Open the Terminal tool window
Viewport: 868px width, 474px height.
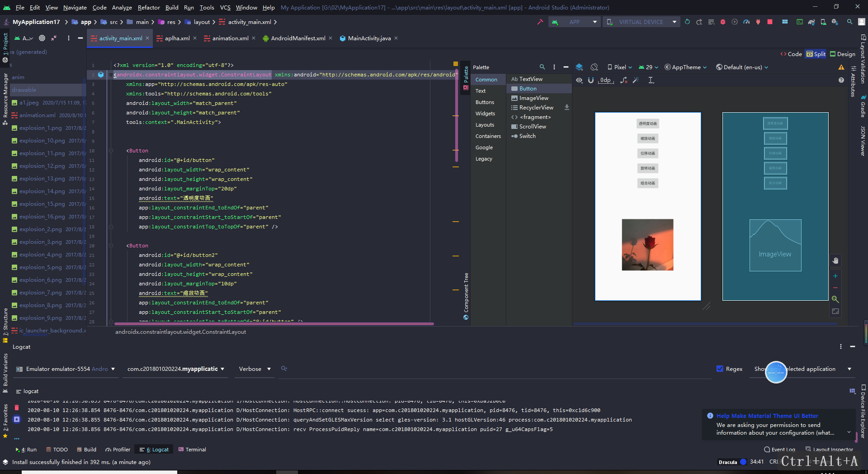point(192,449)
